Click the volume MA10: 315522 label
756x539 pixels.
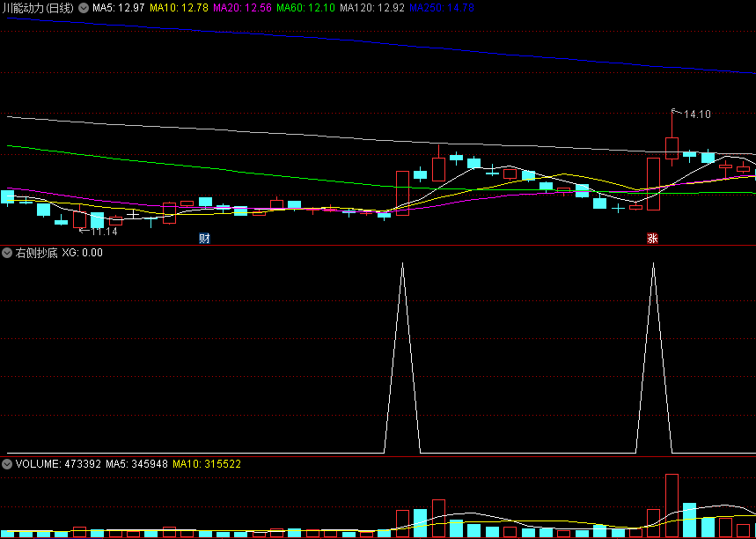207,464
